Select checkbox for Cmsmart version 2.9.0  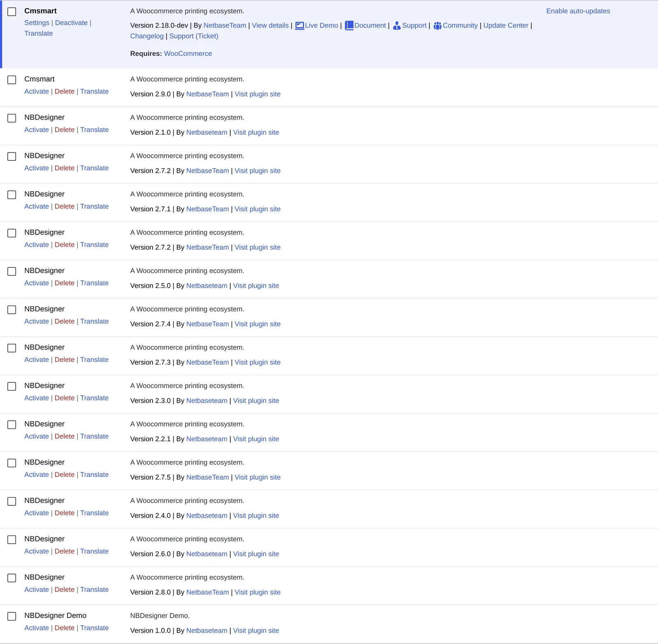click(x=12, y=80)
